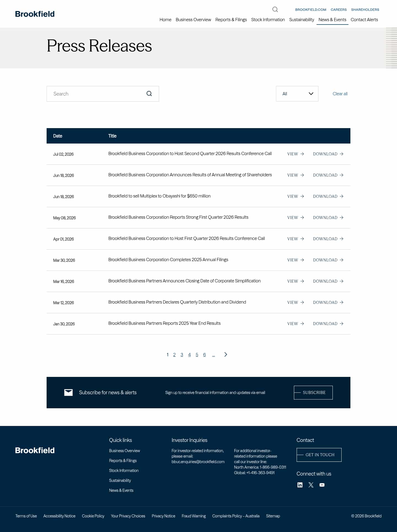Click the Title column header

tap(112, 136)
